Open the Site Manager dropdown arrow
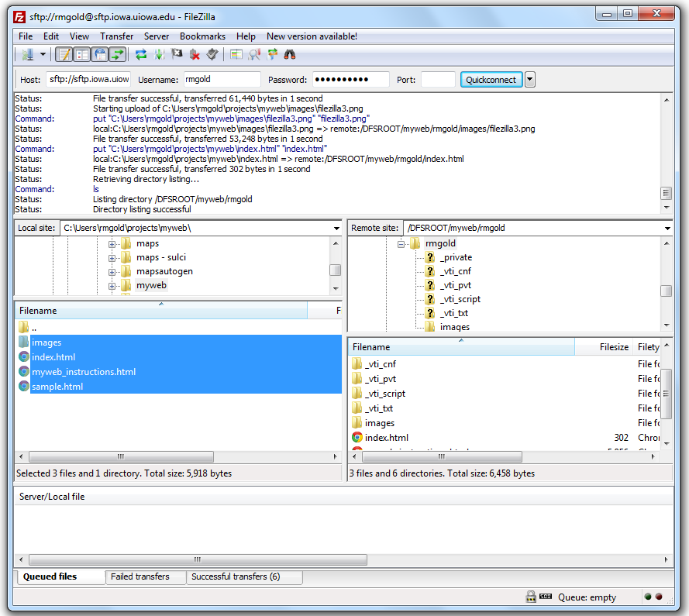Viewport: 689px width, 616px height. point(43,54)
